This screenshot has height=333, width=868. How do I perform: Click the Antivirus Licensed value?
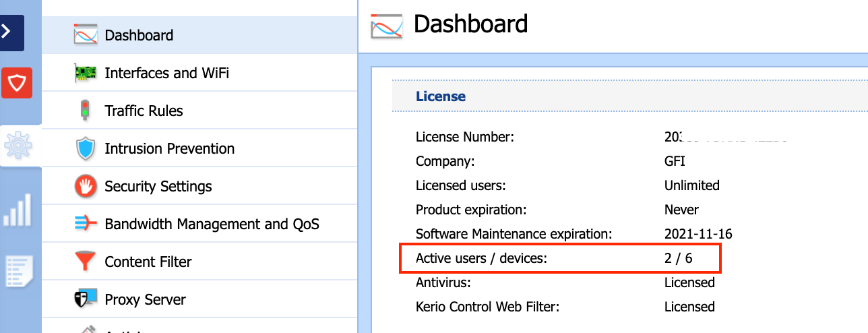(689, 282)
